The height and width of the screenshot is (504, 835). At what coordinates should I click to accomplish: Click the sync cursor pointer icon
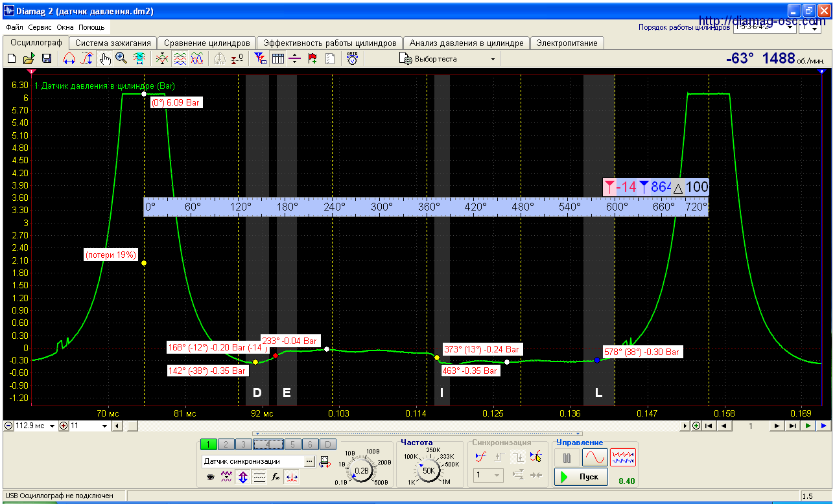pos(535,457)
